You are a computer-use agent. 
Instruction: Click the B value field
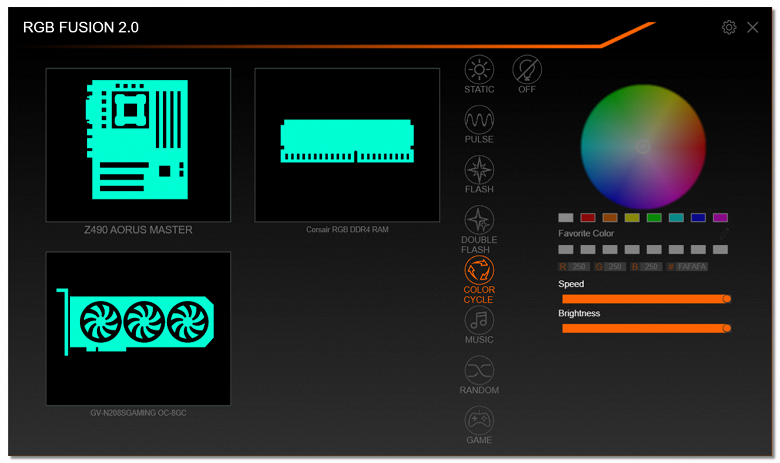pyautogui.click(x=651, y=267)
